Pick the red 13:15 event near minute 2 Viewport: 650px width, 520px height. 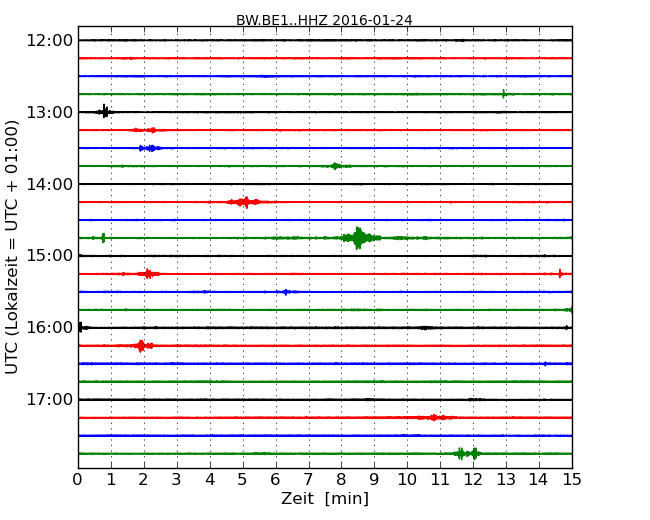pos(144,130)
